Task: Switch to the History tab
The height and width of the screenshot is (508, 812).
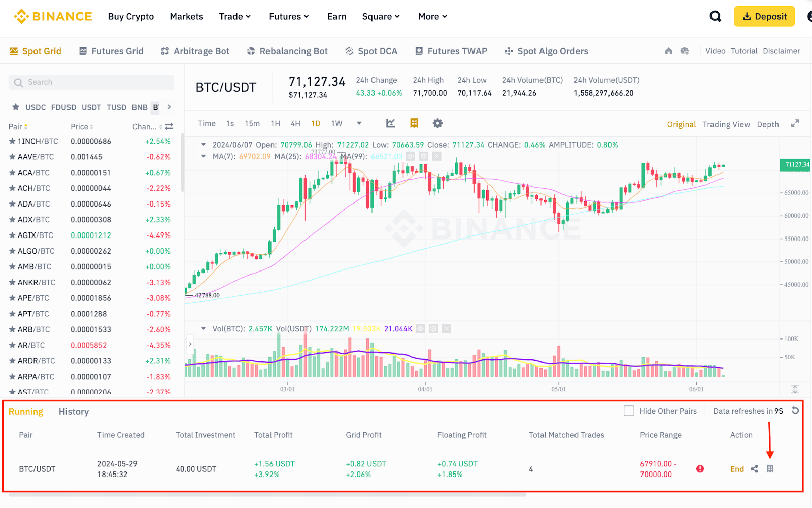Action: (73, 411)
